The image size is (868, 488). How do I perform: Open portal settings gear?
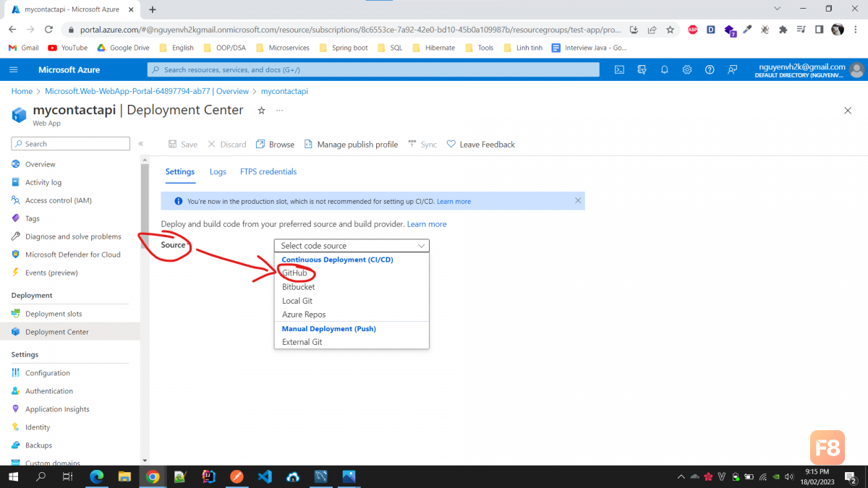687,69
